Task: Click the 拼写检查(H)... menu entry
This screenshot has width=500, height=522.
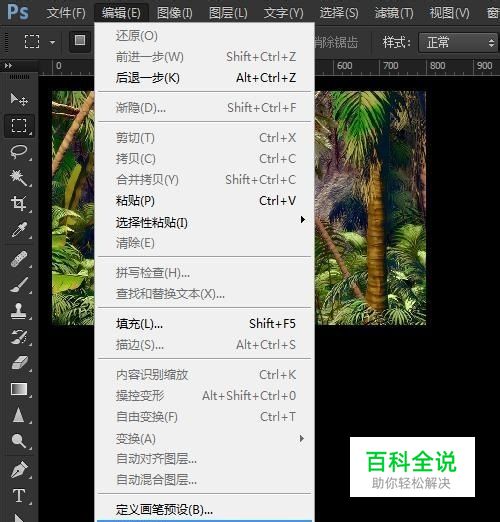Action: (205, 273)
